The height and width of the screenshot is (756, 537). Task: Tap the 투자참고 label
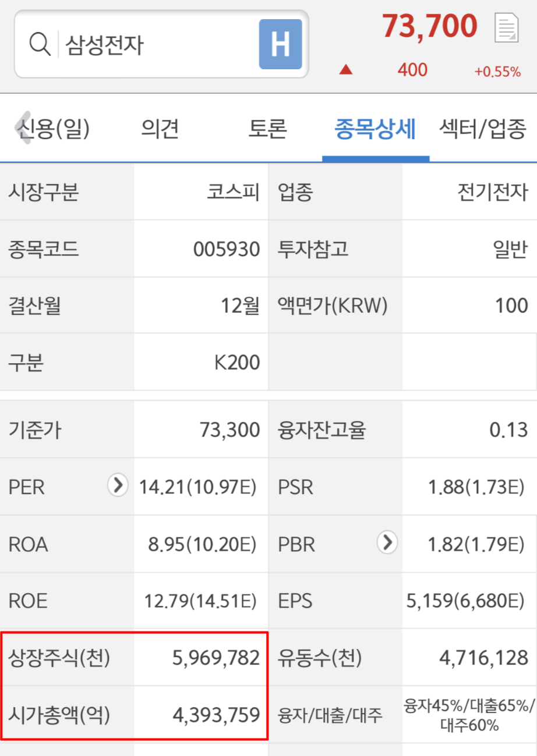pos(313,249)
